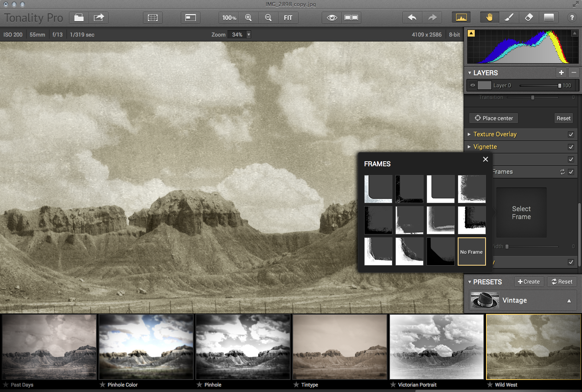Remove layer with minus button
The image size is (582, 392).
(574, 72)
